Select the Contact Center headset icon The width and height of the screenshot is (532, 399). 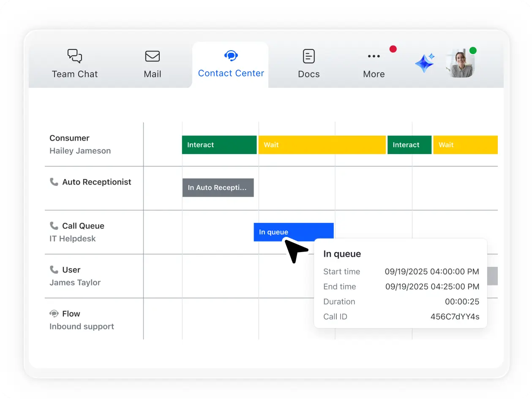coord(231,55)
